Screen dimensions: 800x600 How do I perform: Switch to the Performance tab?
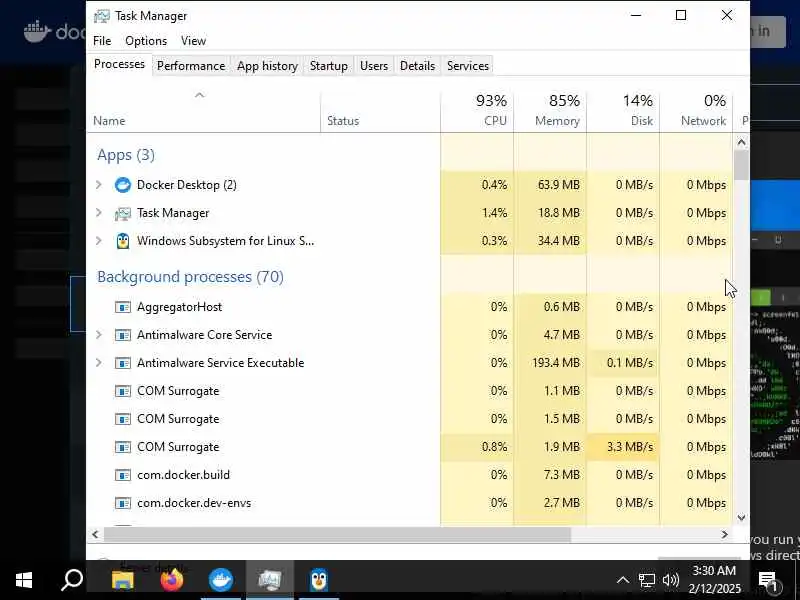pos(191,66)
